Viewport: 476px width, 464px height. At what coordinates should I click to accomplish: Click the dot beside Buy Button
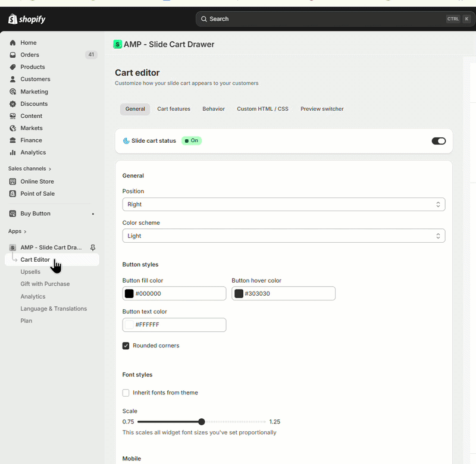[93, 214]
